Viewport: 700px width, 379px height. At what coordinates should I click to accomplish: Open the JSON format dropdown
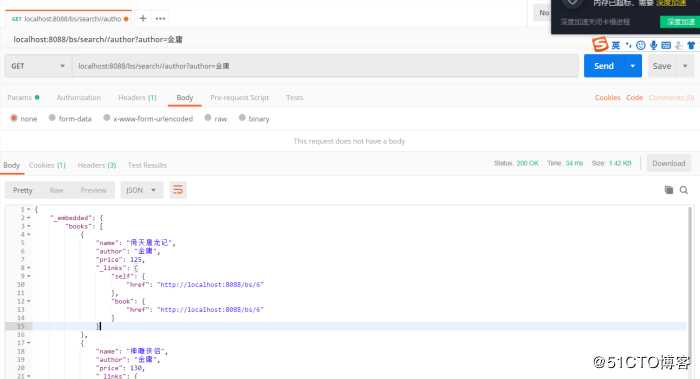142,190
